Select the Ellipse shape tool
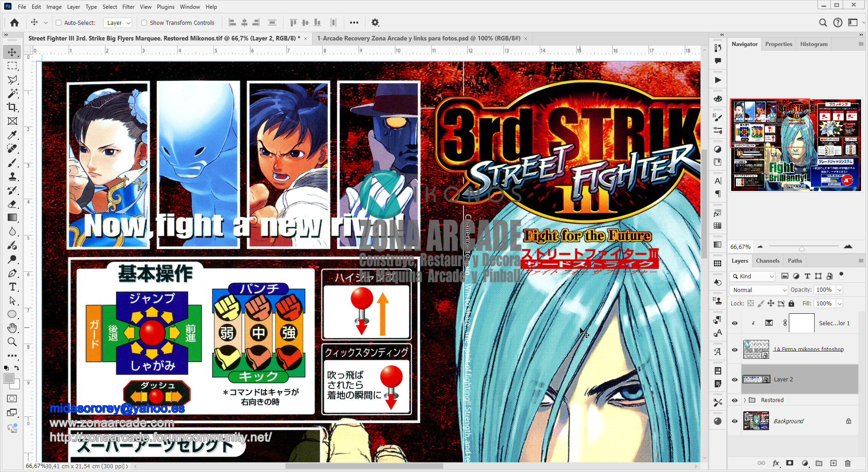The image size is (868, 472). point(12,314)
